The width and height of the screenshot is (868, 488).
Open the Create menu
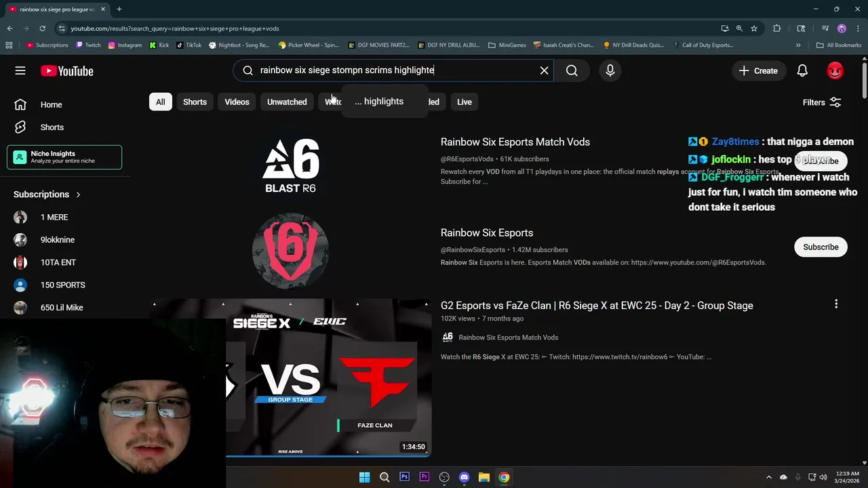(758, 70)
